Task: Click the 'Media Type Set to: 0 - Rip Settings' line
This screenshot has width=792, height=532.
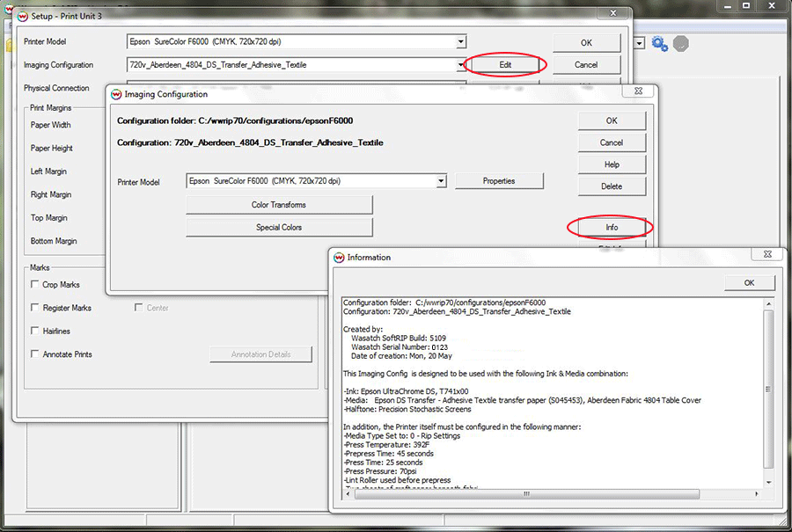Action: [402, 435]
